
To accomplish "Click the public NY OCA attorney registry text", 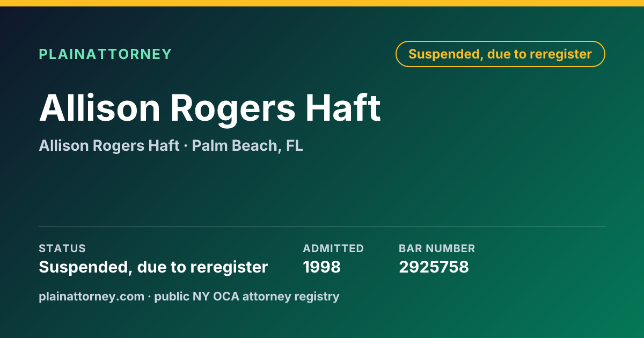I will pos(246,296).
